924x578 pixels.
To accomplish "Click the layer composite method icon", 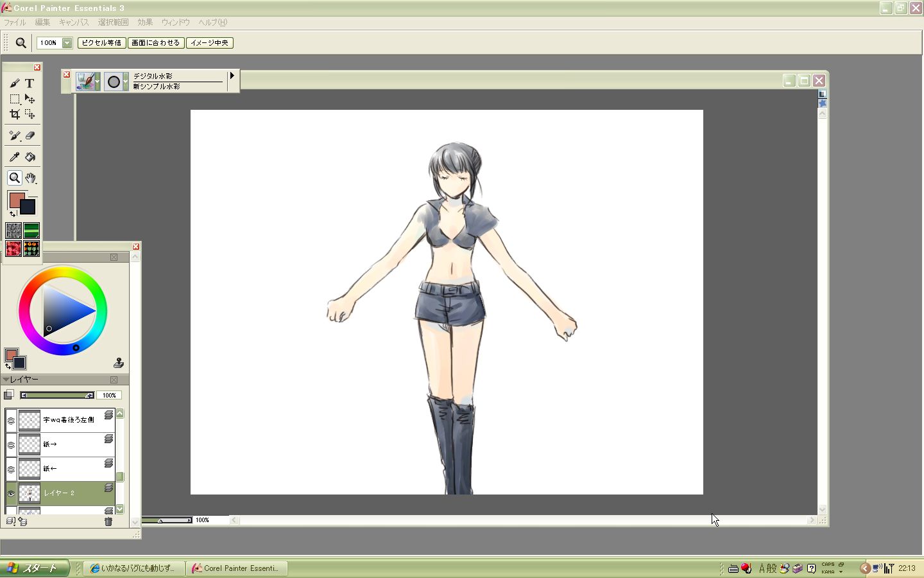I will 9,395.
